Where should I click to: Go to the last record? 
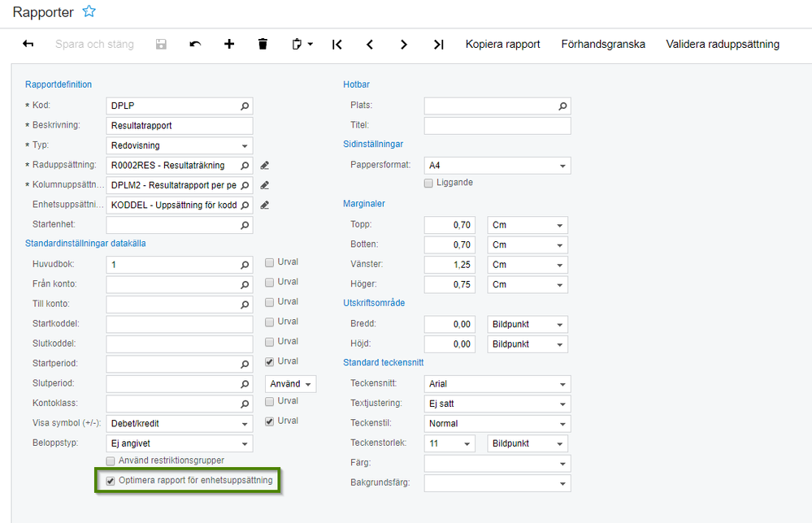pos(439,45)
